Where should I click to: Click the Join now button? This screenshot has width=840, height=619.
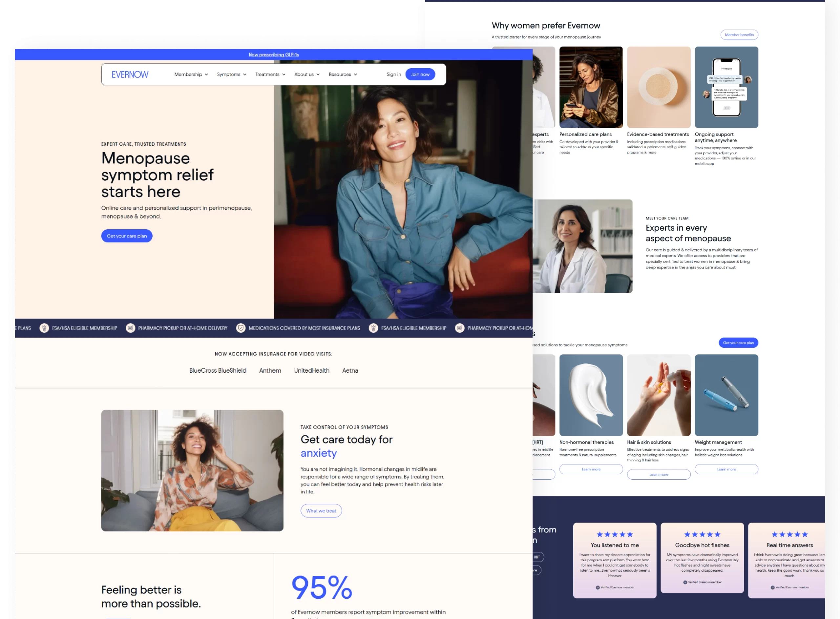(420, 74)
